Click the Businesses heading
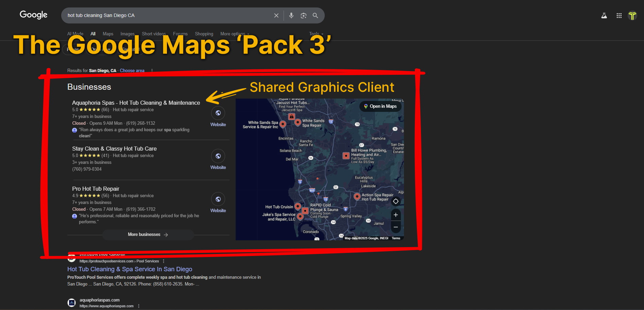644x310 pixels. coord(89,87)
